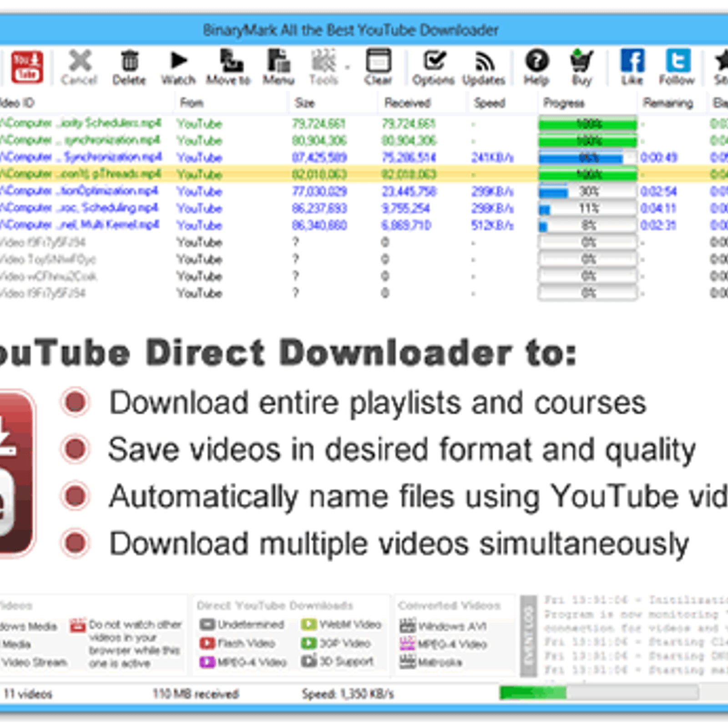The width and height of the screenshot is (728, 728).
Task: Click the 110 MB received status text
Action: point(196,694)
